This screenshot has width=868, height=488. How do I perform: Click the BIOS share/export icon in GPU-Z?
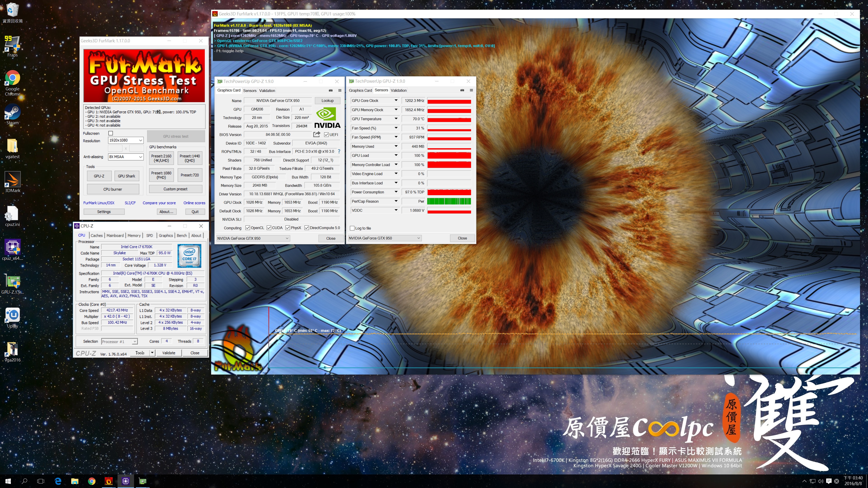pyautogui.click(x=316, y=134)
